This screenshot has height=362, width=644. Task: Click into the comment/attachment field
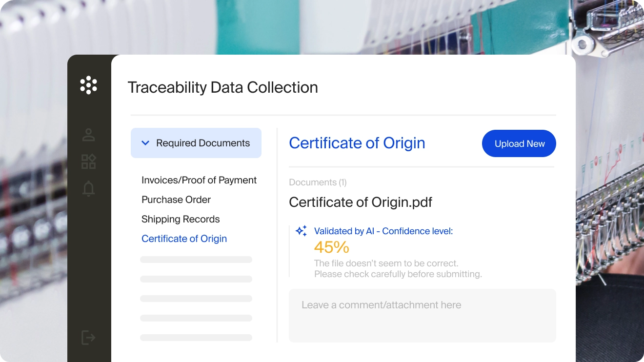(422, 315)
